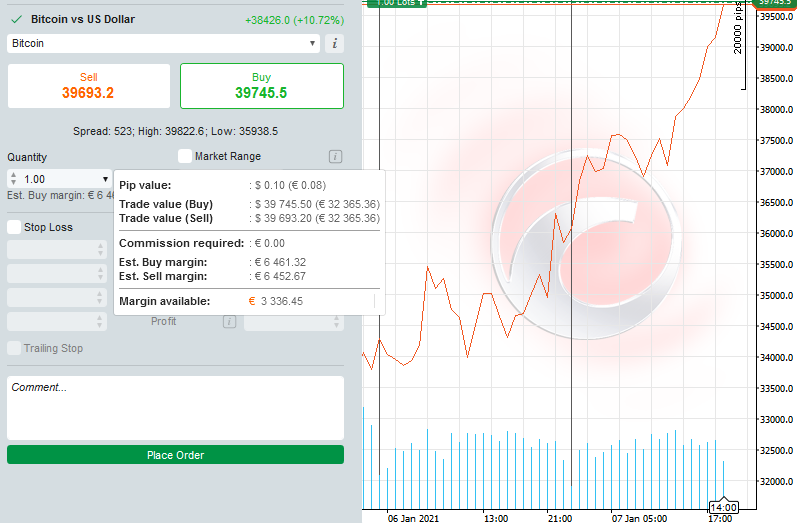Viewport: 801px width, 523px height.
Task: Click the Trade value (Buy) $ 39 745.50 row
Action: click(249, 204)
